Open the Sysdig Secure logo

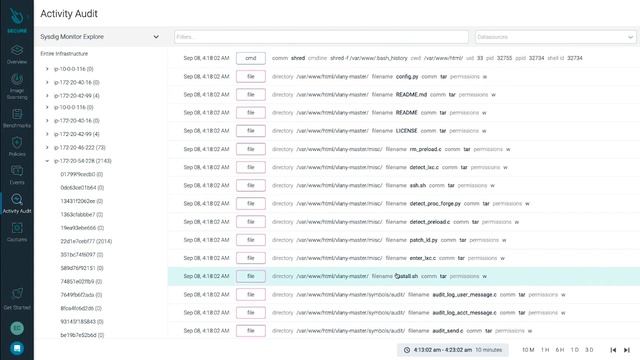(17, 20)
